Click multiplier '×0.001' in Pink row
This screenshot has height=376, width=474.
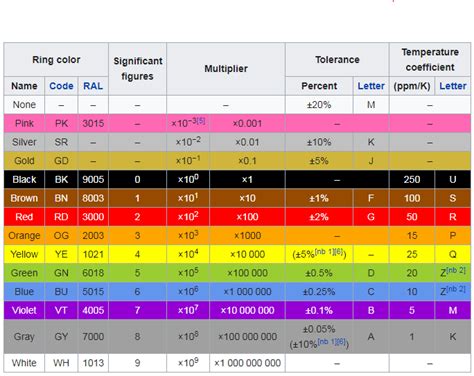tap(247, 123)
